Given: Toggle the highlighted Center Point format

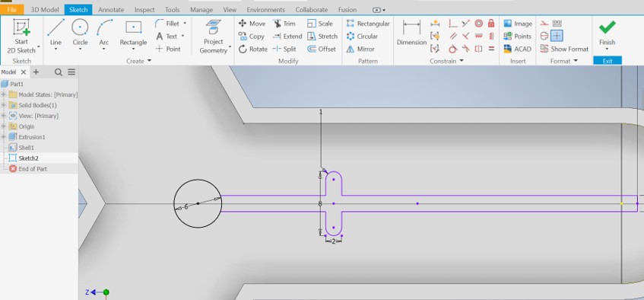Looking at the screenshot, I should (x=557, y=37).
